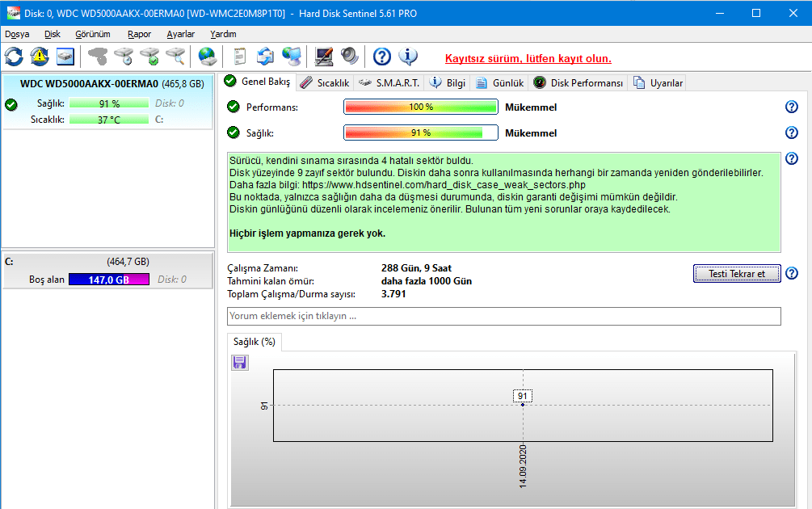
Task: Select the Sağlık (%) chart tab
Action: [x=255, y=342]
